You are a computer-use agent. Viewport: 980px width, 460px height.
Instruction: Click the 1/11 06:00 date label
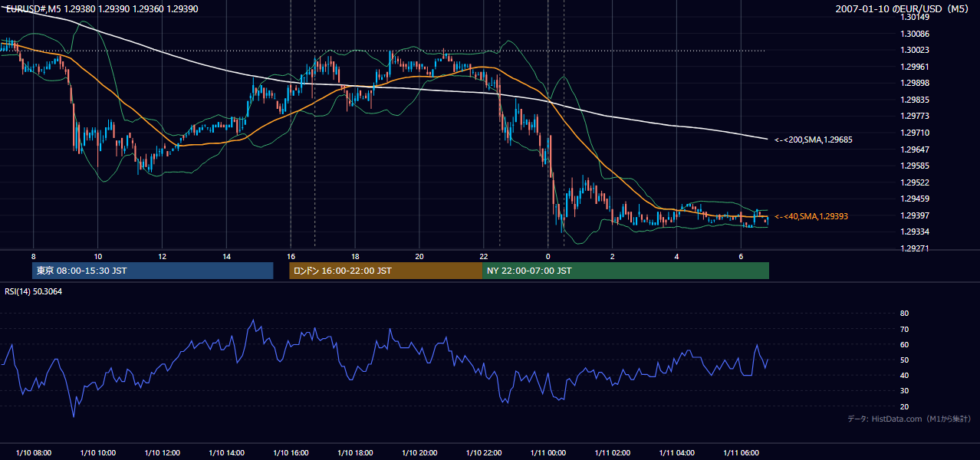(x=741, y=453)
